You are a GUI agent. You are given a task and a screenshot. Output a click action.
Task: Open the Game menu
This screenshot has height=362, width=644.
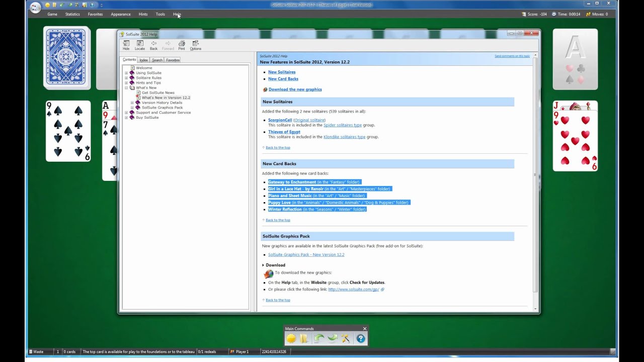[x=52, y=14]
